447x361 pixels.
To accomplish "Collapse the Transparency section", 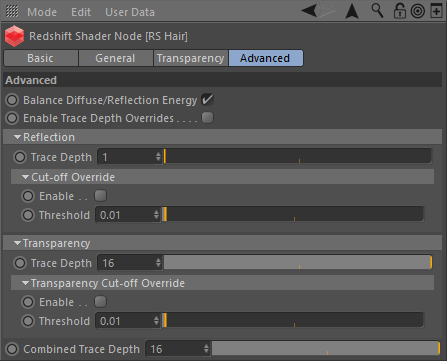I will (17, 243).
